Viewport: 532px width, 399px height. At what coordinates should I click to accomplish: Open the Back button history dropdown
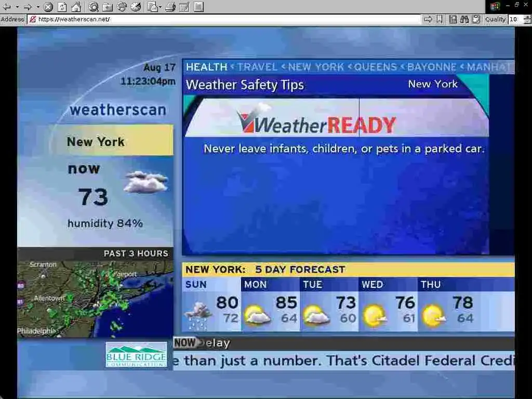click(17, 7)
